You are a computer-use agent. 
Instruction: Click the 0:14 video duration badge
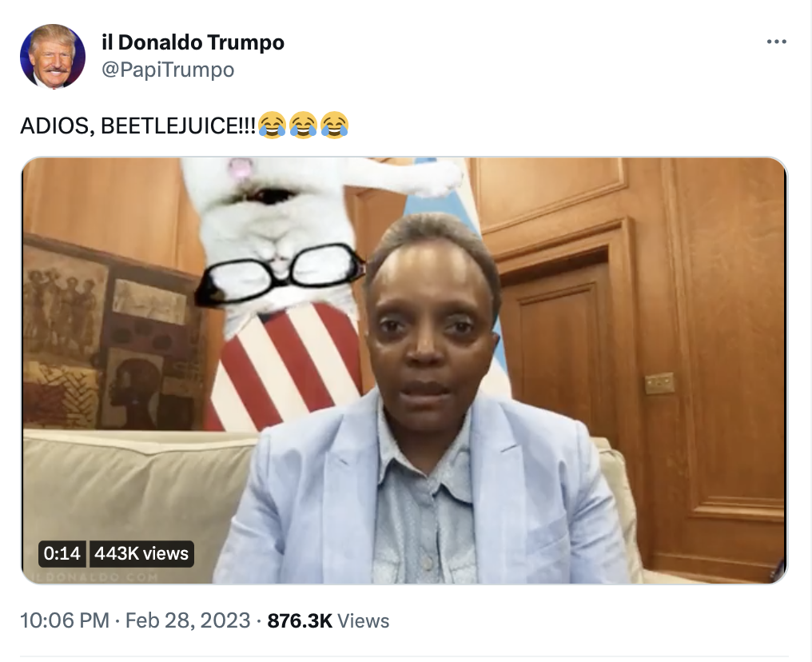coord(62,553)
